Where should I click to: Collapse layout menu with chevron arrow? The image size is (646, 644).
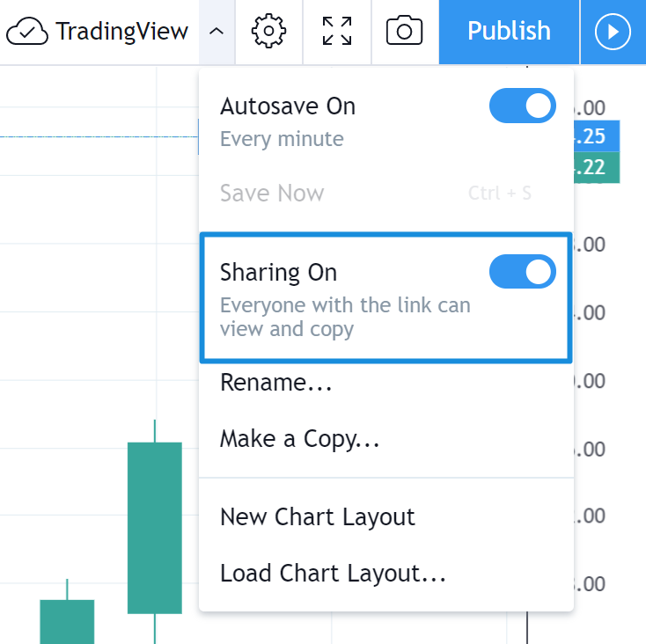(217, 33)
